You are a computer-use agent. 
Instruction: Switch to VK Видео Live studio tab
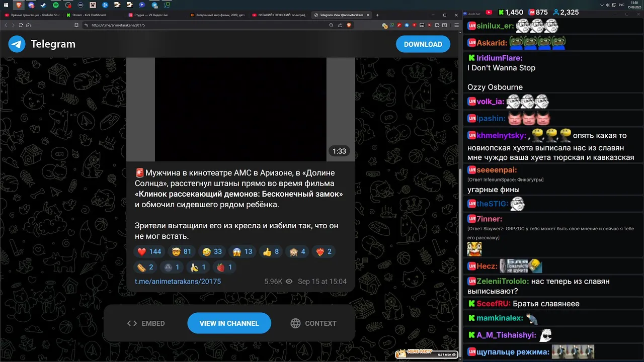click(156, 15)
